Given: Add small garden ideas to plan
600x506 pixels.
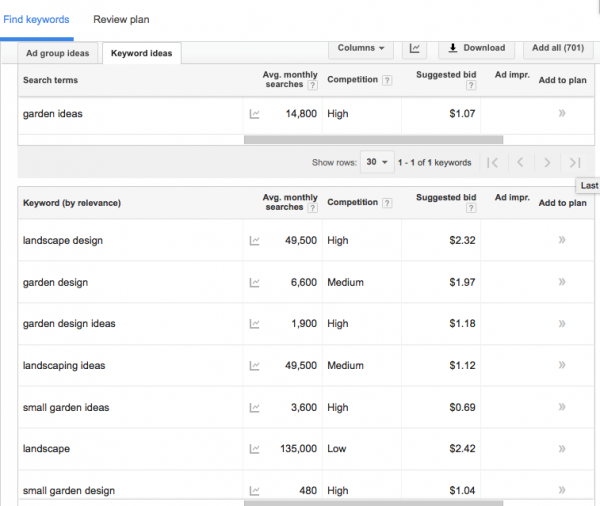Looking at the screenshot, I should (x=562, y=408).
